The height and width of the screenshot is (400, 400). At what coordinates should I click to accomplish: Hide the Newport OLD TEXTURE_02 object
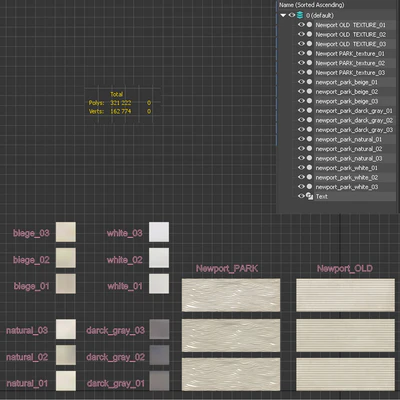301,34
